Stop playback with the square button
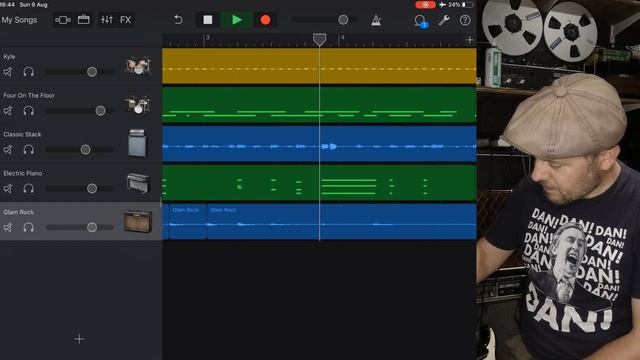 tap(208, 20)
